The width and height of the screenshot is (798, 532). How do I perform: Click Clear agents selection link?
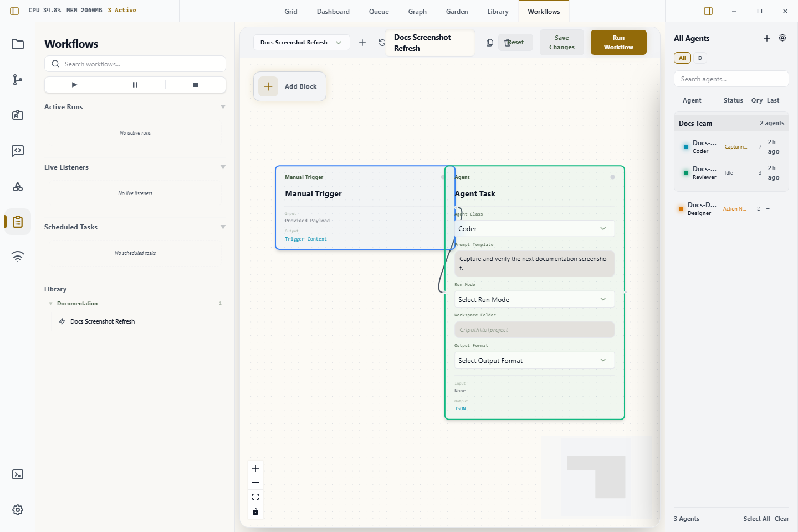tap(781, 519)
